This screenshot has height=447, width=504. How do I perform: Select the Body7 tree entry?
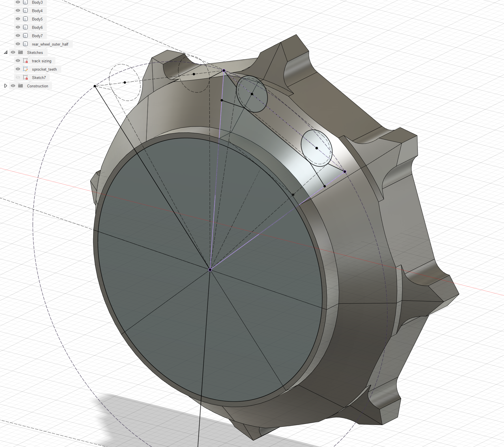click(x=37, y=36)
